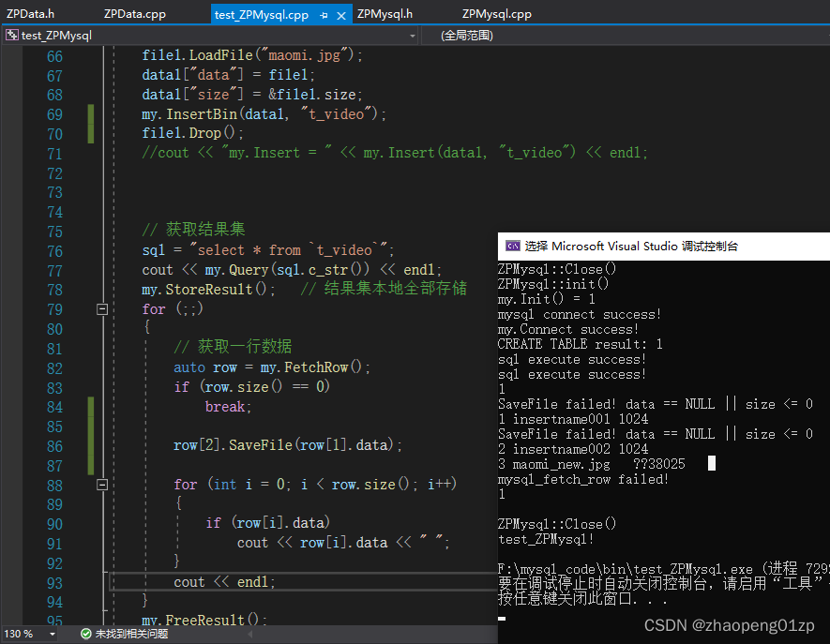This screenshot has height=644, width=830.
Task: Click the debug console window icon
Action: 512,246
